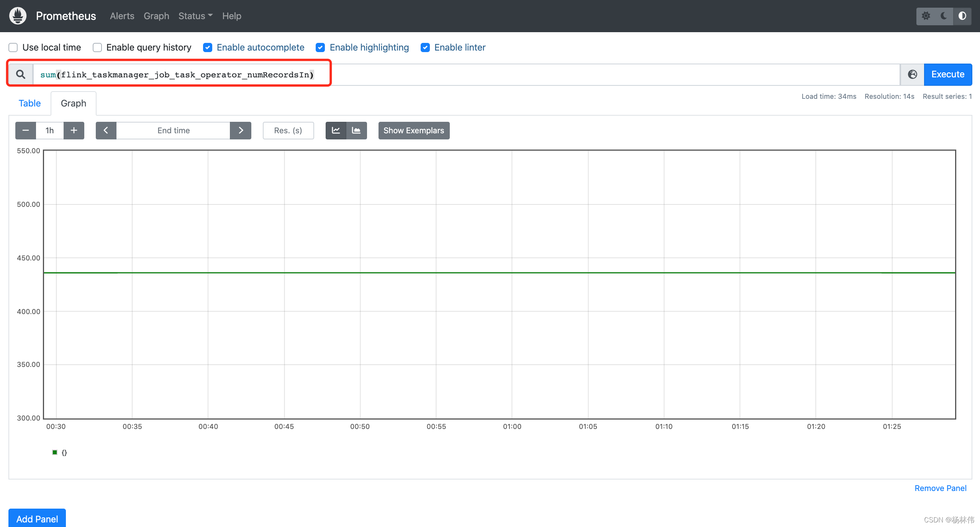Enable query history checkbox

pos(97,47)
